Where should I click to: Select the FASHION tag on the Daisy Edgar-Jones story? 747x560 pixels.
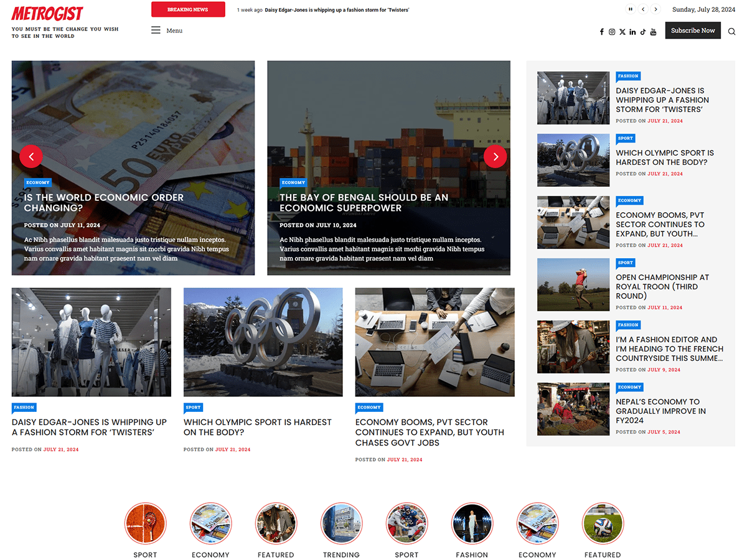click(x=24, y=407)
